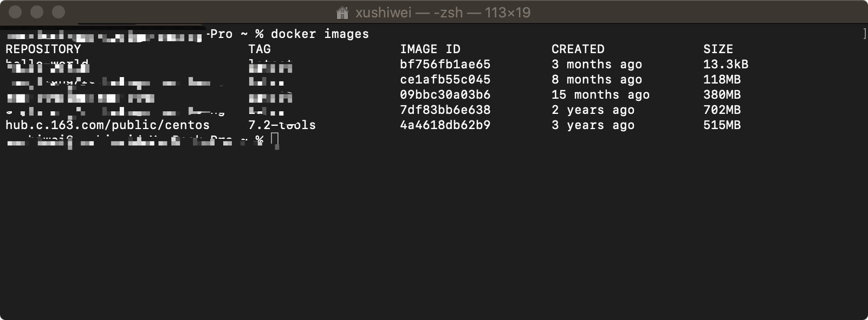Select the 13.3kB size value
Image resolution: width=868 pixels, height=320 pixels.
pyautogui.click(x=726, y=64)
